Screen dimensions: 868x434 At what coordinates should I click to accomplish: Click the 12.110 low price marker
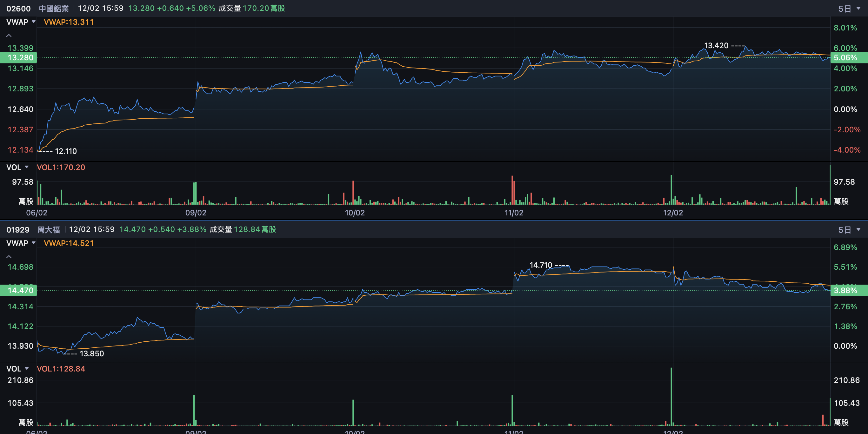pos(66,151)
